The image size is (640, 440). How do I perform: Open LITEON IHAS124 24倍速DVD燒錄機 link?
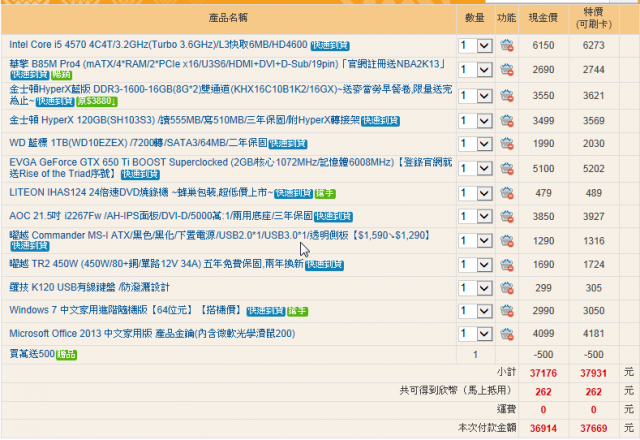pos(141,192)
